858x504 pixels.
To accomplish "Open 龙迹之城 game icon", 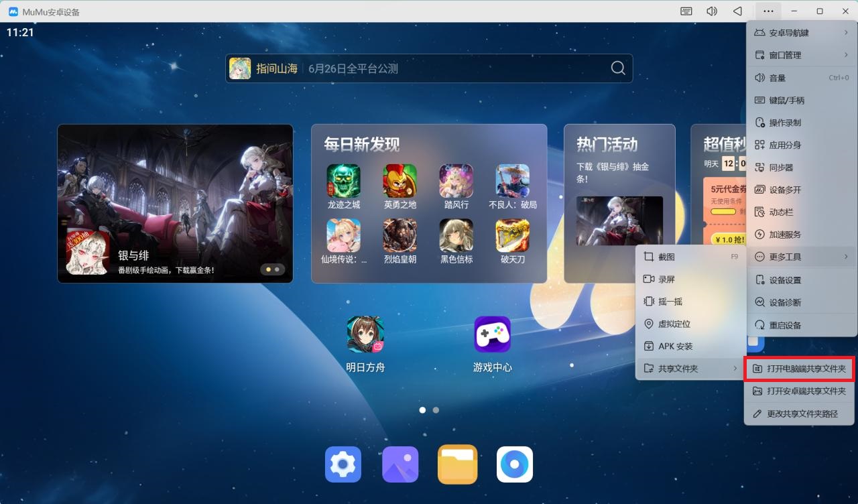I will point(343,181).
